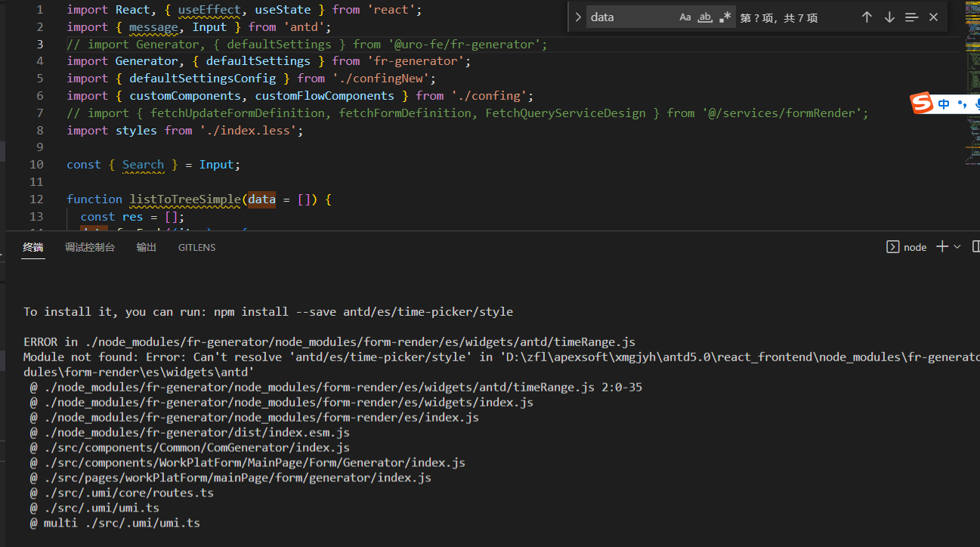Viewport: 980px width, 547px height.
Task: Split the terminal panel
Action: point(975,246)
